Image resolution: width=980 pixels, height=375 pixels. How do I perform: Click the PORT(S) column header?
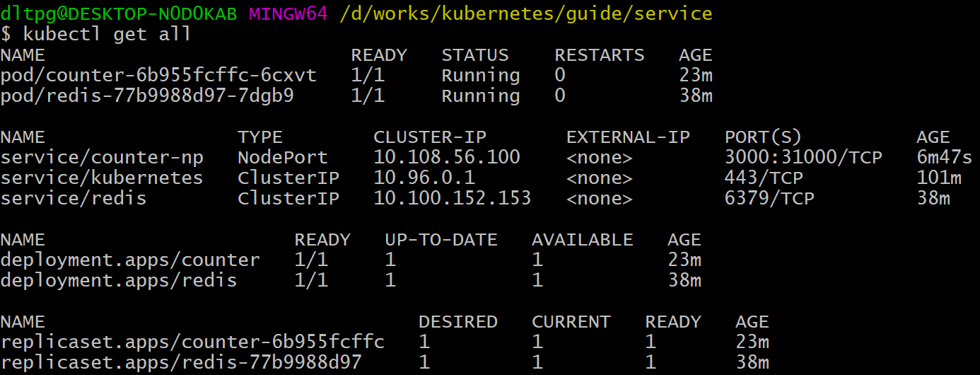point(764,137)
